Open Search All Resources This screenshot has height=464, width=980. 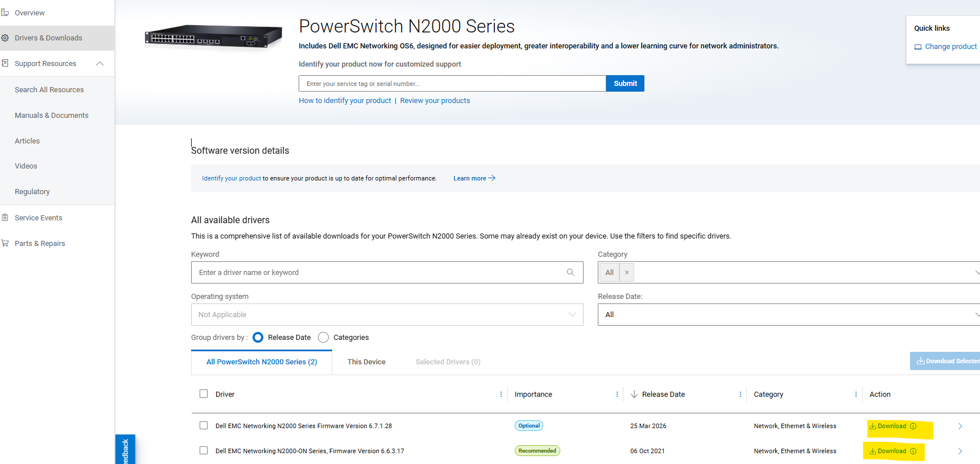[x=49, y=90]
